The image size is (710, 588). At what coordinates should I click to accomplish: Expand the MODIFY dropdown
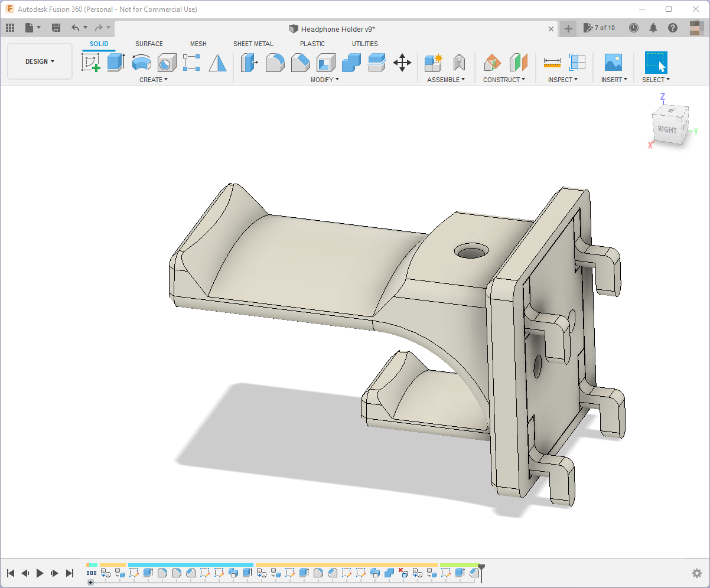pos(324,79)
